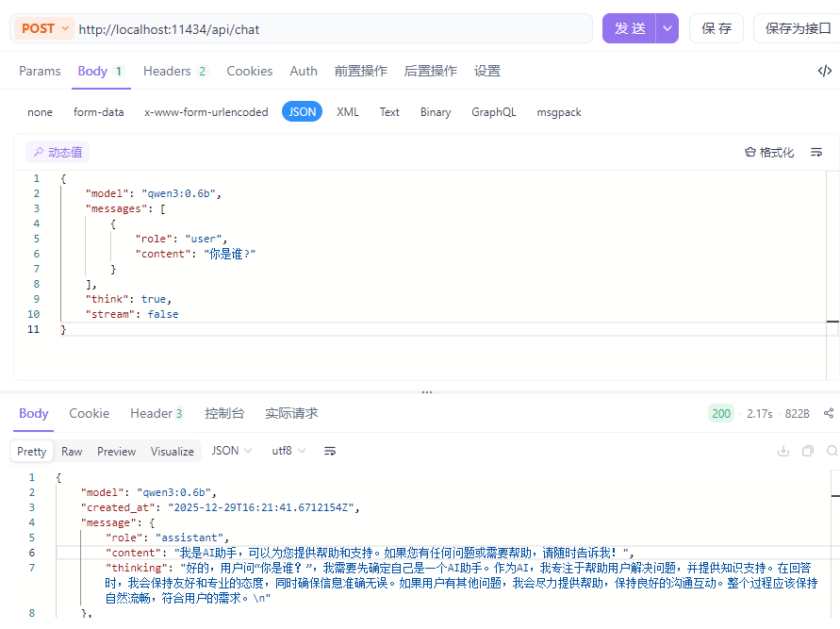Select GraphQL body type

tap(494, 112)
